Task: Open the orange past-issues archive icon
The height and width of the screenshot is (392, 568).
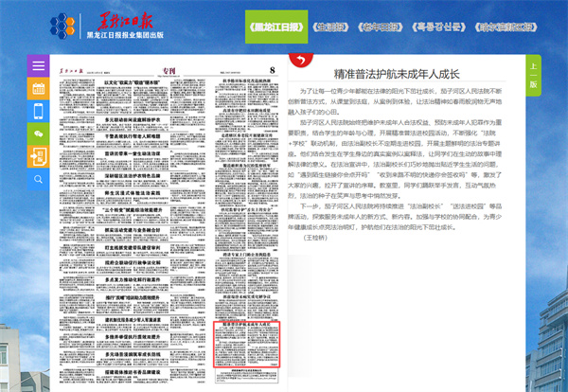Action: 38,154
